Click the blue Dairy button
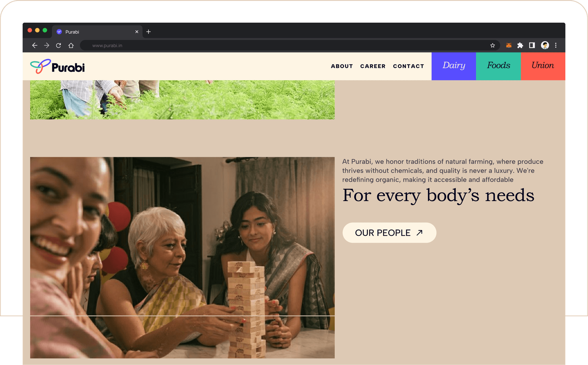 point(454,66)
